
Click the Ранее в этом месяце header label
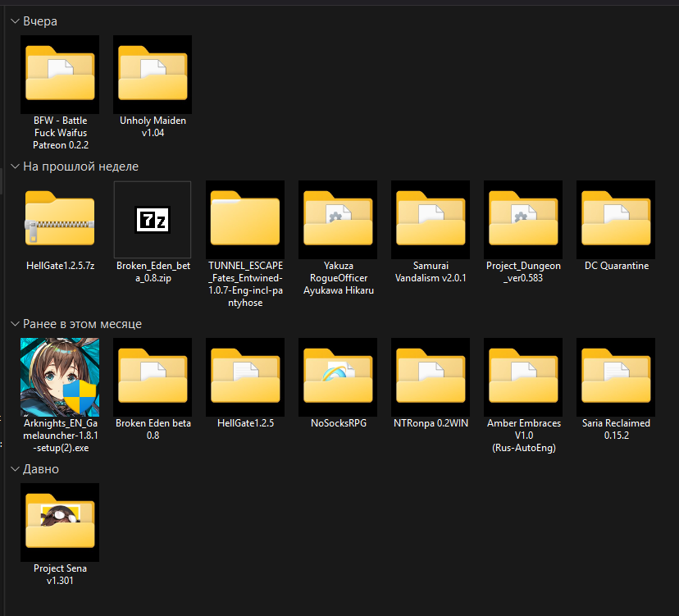(82, 324)
